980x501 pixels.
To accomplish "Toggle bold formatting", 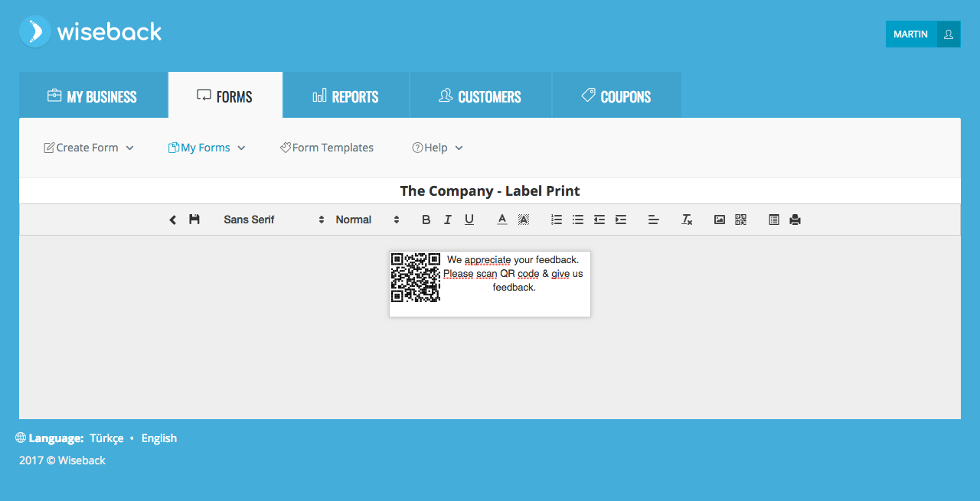I will (426, 220).
